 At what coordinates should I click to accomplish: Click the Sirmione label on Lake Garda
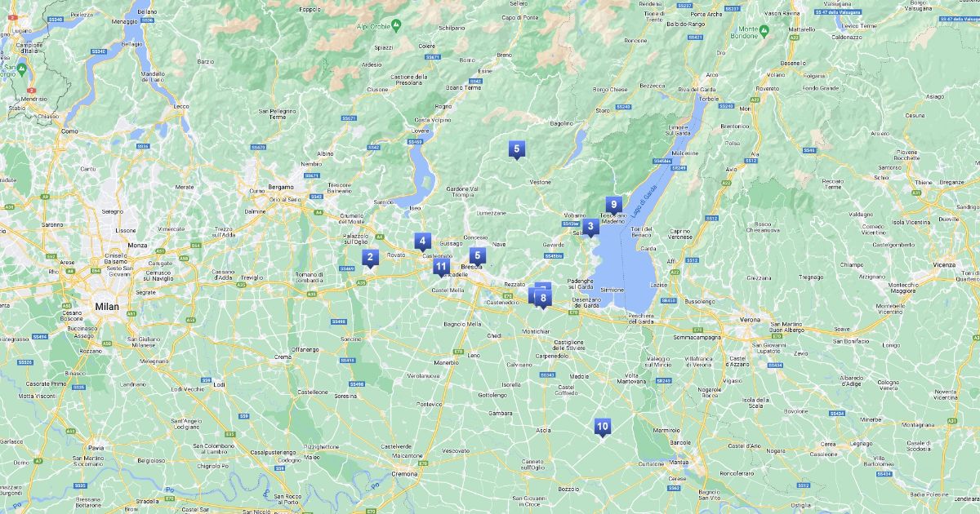click(x=612, y=290)
